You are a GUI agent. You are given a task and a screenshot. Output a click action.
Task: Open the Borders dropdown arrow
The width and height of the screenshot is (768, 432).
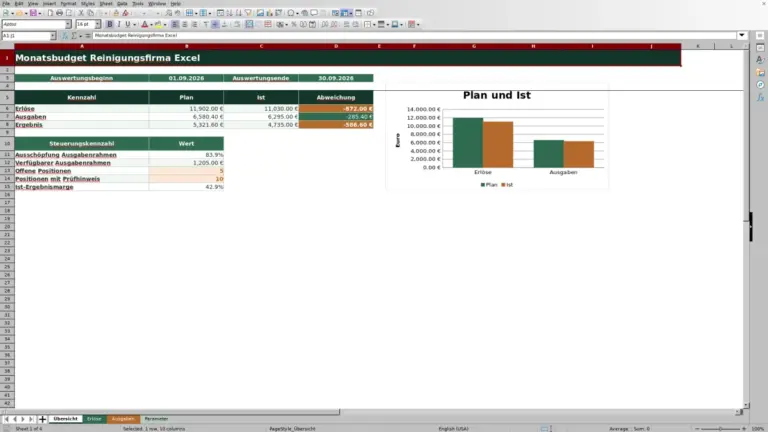pos(374,24)
